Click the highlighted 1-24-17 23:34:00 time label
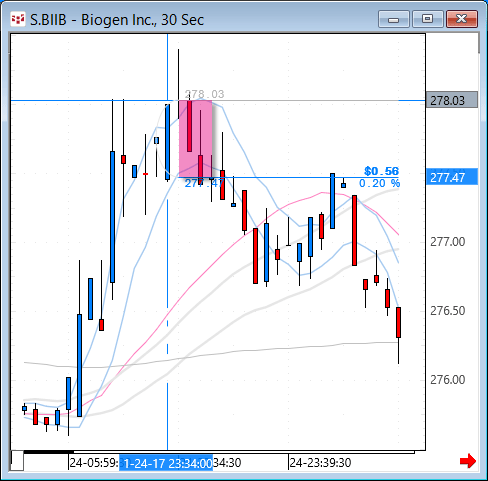488x481 pixels. (x=166, y=463)
